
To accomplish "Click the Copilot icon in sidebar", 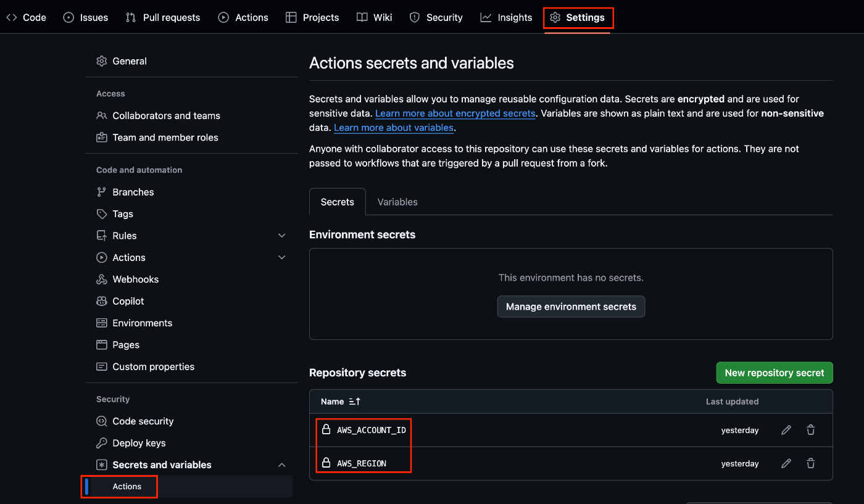I will click(x=102, y=301).
